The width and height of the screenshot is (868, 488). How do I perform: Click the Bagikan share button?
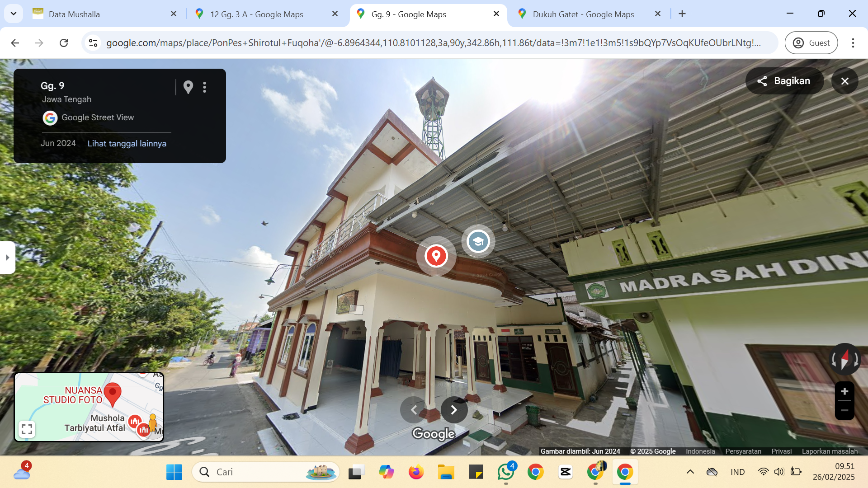coord(784,81)
